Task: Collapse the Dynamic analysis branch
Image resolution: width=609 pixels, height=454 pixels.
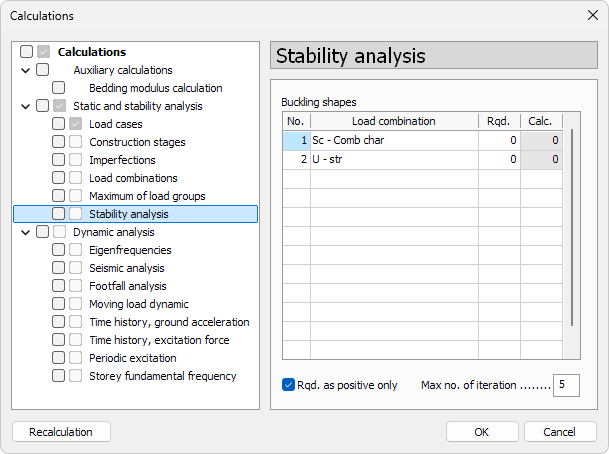Action: click(26, 232)
